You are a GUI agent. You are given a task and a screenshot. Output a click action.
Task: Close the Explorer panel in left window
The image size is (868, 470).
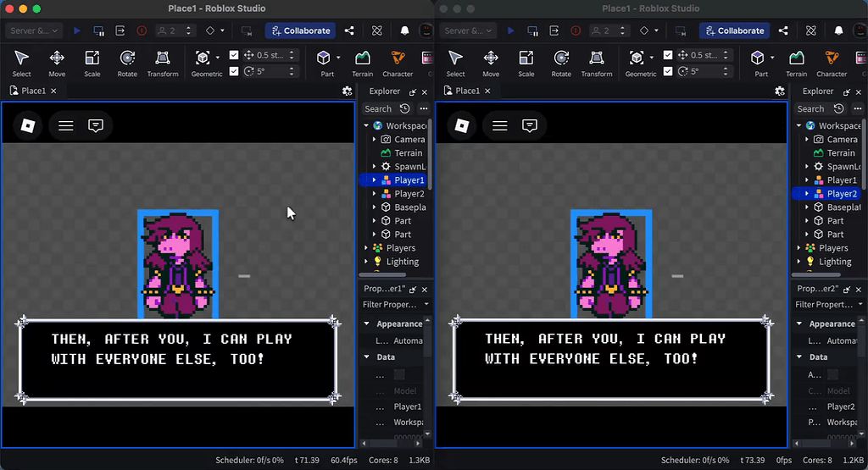point(425,91)
